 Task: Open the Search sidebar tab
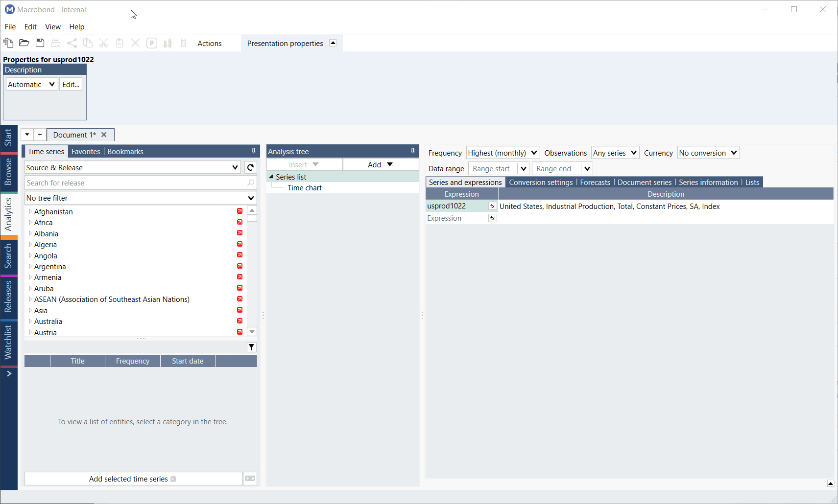coord(8,256)
